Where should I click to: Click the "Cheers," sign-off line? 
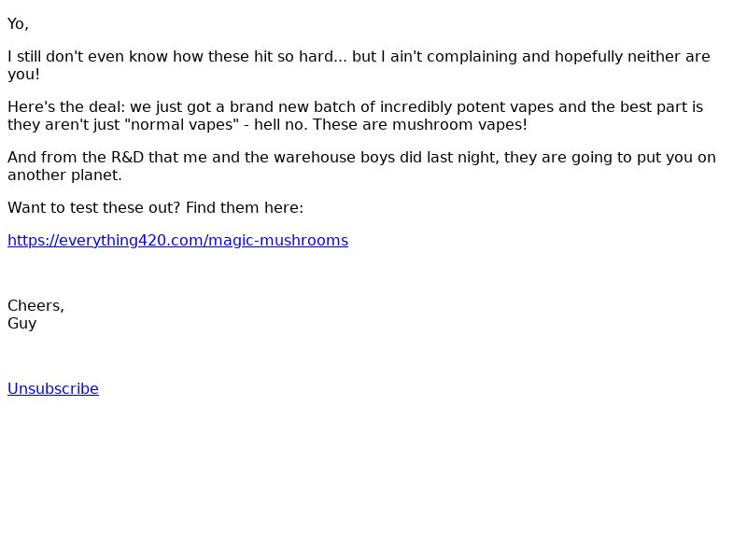pos(35,306)
